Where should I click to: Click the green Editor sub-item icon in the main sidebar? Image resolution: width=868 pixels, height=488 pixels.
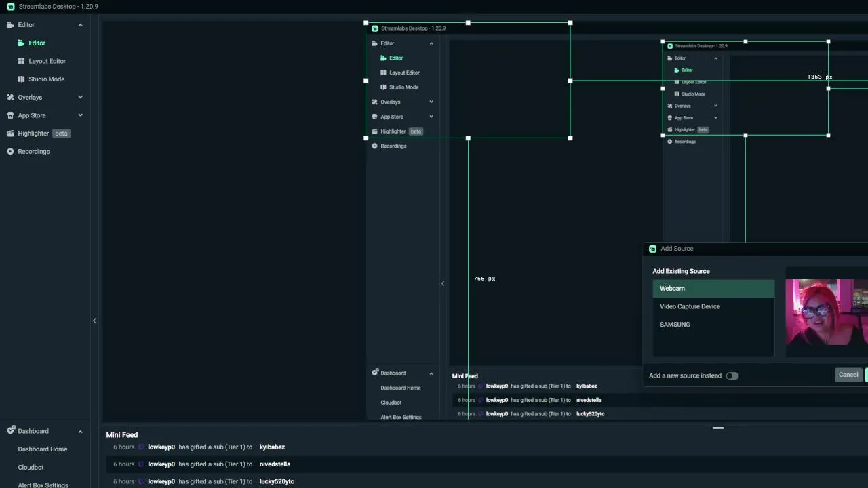21,43
